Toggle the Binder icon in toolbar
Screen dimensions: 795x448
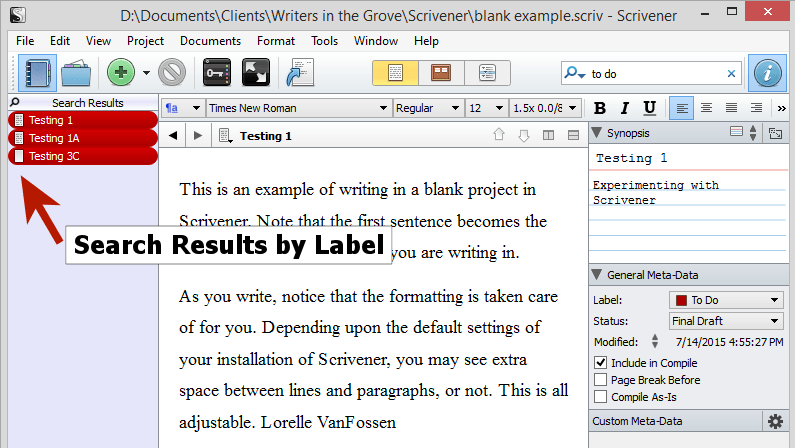(x=37, y=73)
